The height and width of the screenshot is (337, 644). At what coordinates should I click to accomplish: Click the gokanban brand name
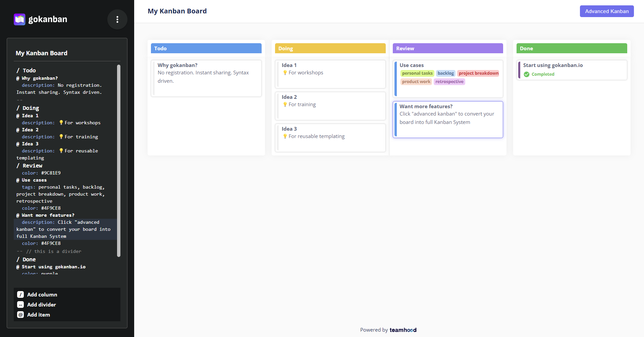tap(48, 19)
